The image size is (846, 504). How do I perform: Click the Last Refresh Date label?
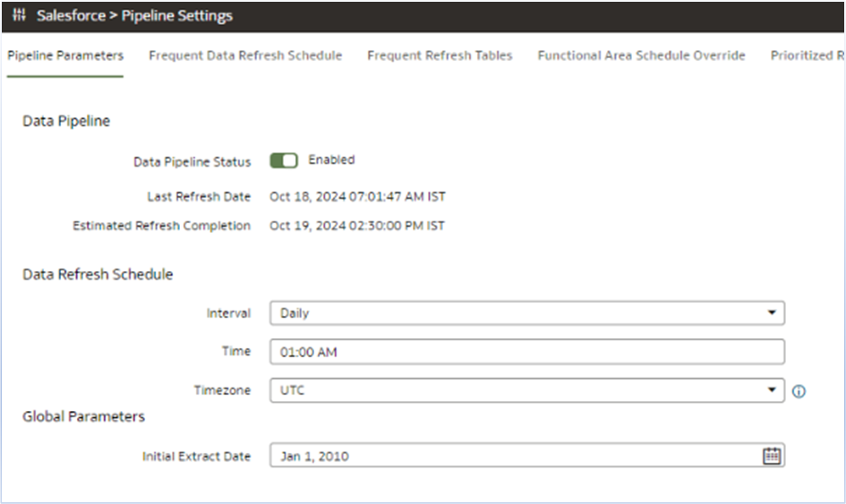click(x=199, y=196)
